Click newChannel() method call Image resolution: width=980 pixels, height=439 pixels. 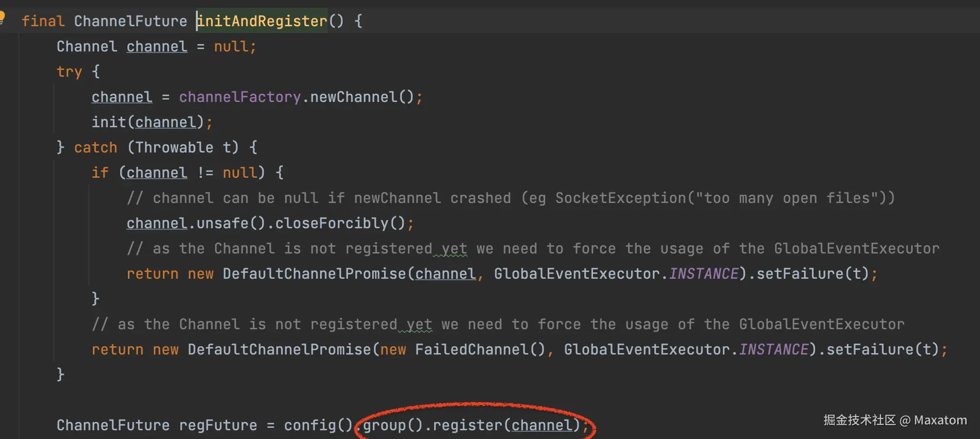tap(362, 97)
